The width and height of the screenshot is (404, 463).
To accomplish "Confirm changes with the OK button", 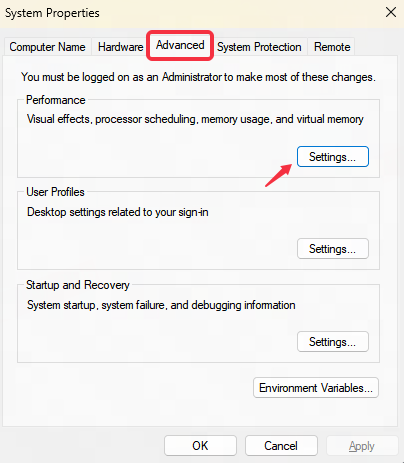I will tap(200, 446).
